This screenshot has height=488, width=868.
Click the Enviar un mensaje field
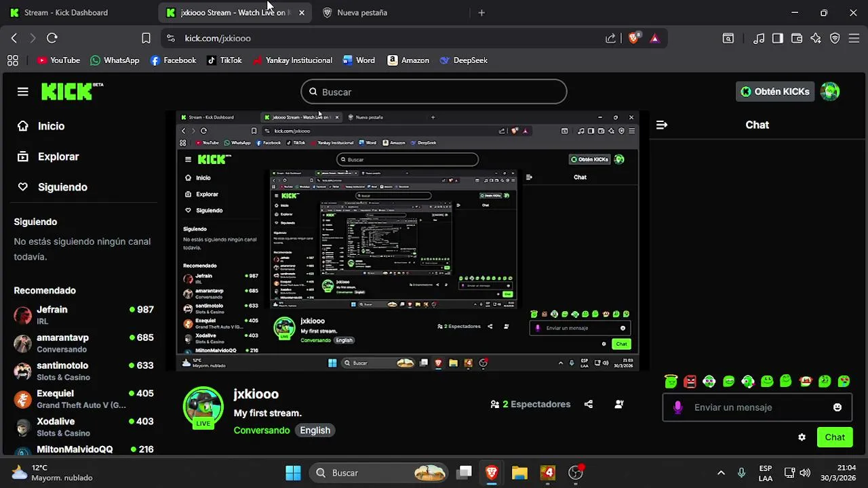[x=757, y=407]
